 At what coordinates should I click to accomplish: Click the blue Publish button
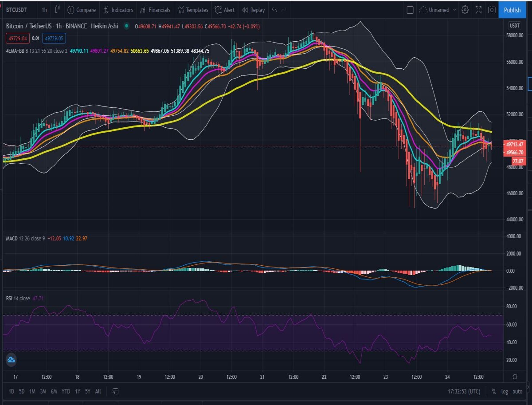pyautogui.click(x=512, y=10)
